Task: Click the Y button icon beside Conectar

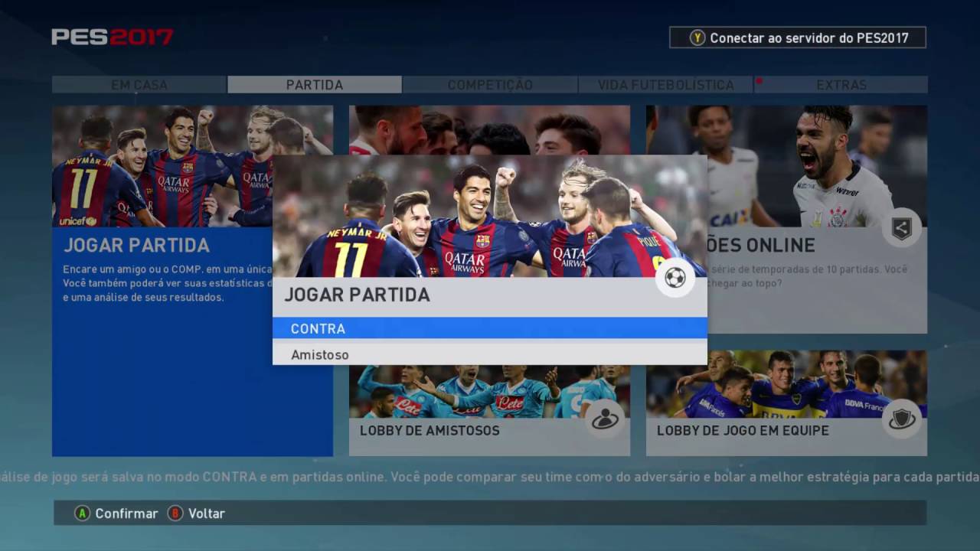Action: (697, 37)
